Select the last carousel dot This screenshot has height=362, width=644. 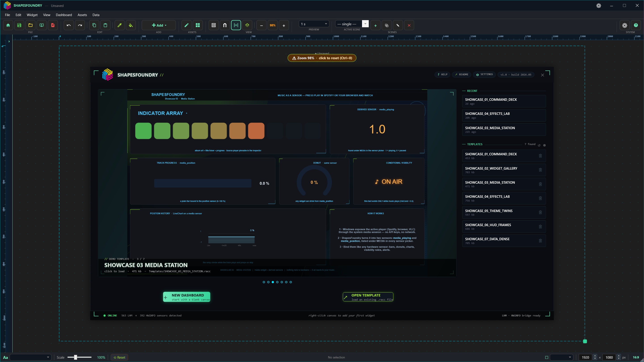[290, 282]
